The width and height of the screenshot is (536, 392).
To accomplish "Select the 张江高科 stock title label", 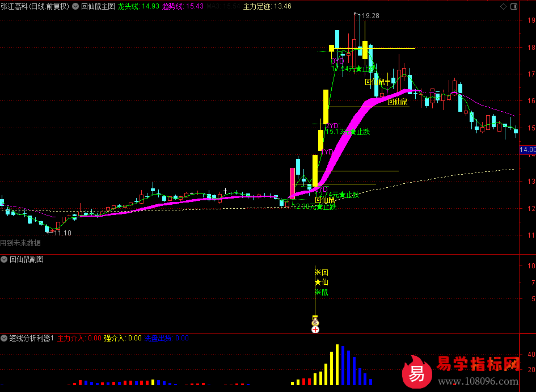I will coord(15,6).
